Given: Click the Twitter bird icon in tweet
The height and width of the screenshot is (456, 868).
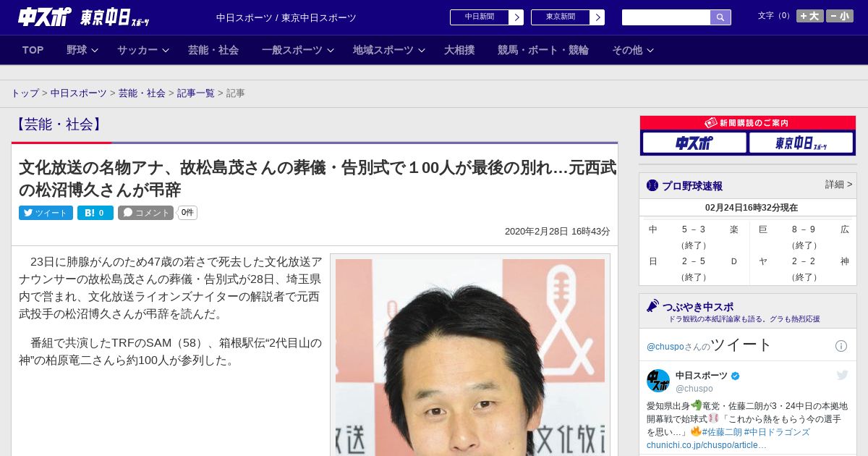Looking at the screenshot, I should pyautogui.click(x=842, y=375).
